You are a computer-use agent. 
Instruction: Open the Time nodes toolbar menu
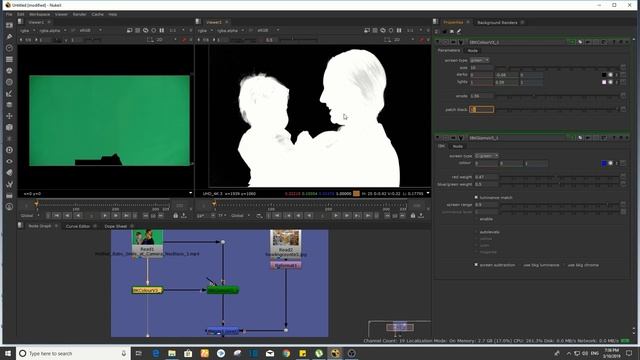(x=9, y=48)
